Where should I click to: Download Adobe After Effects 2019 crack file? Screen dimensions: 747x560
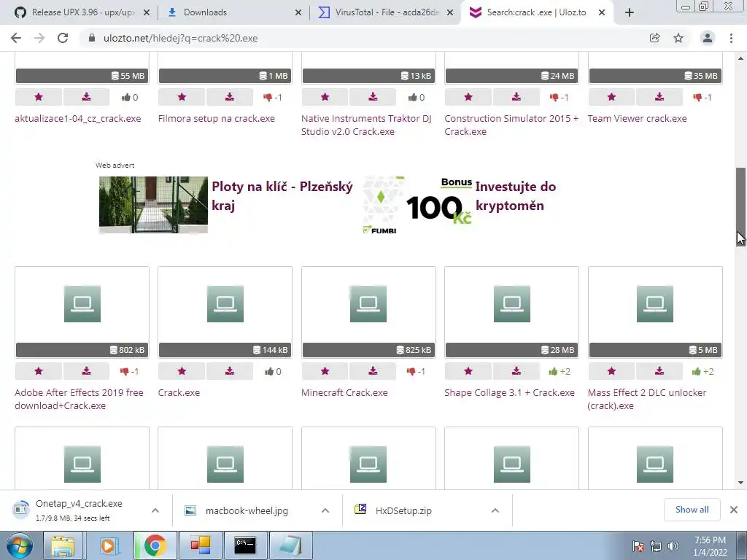(86, 371)
